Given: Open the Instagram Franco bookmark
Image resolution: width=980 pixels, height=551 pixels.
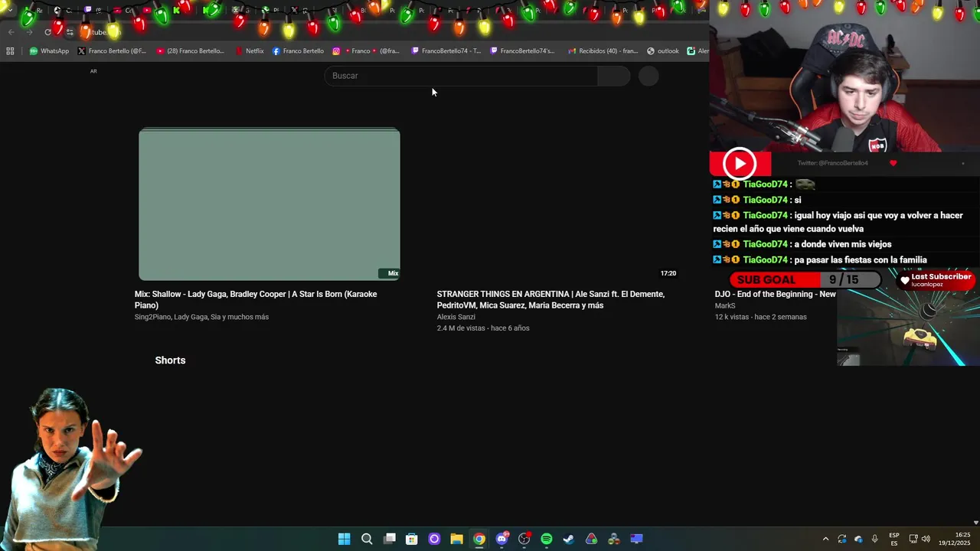Looking at the screenshot, I should (366, 51).
